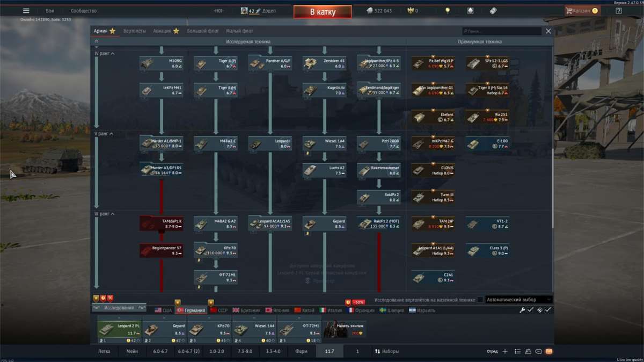Select the C2A1 premium vehicle
This screenshot has width=644, height=362.
433,277
